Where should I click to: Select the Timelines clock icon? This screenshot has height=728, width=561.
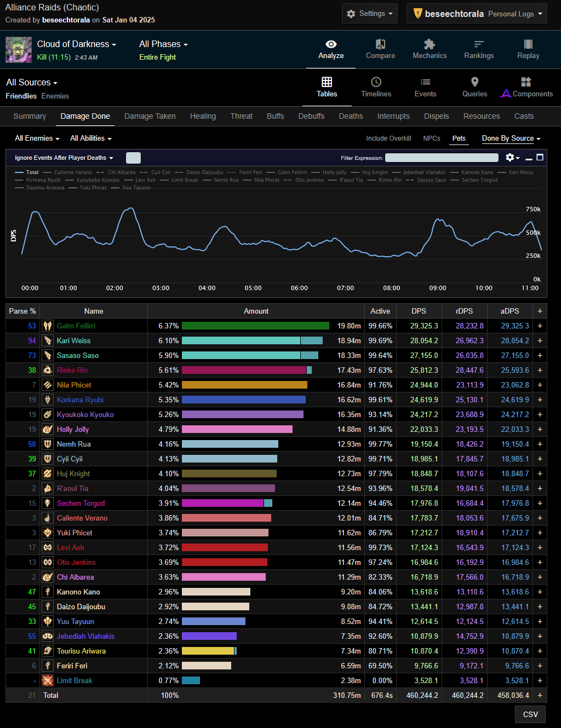click(x=376, y=82)
